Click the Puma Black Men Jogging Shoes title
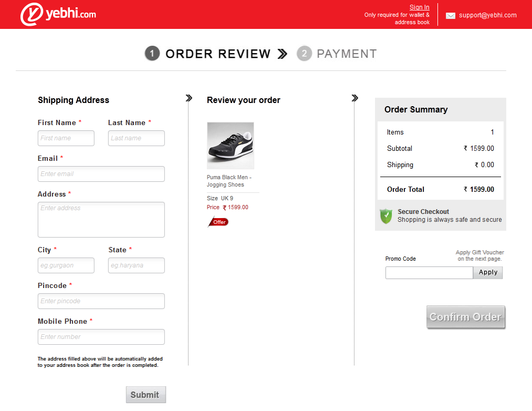 coord(229,181)
